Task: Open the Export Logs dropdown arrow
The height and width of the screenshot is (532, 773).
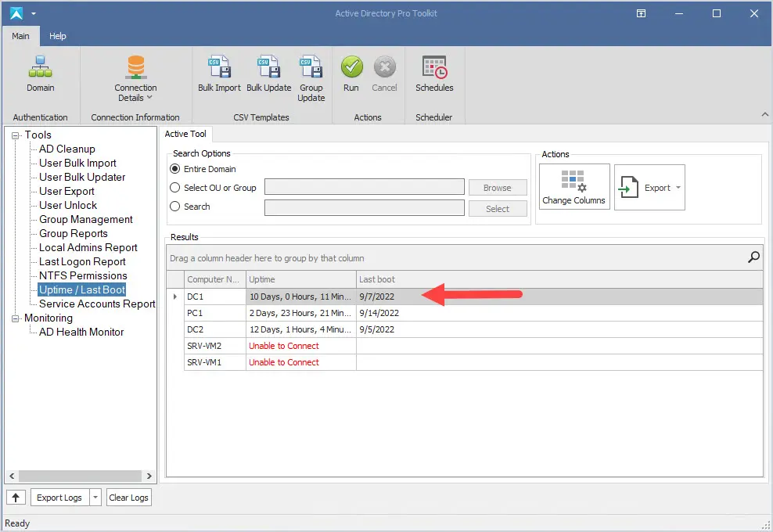Action: 95,498
